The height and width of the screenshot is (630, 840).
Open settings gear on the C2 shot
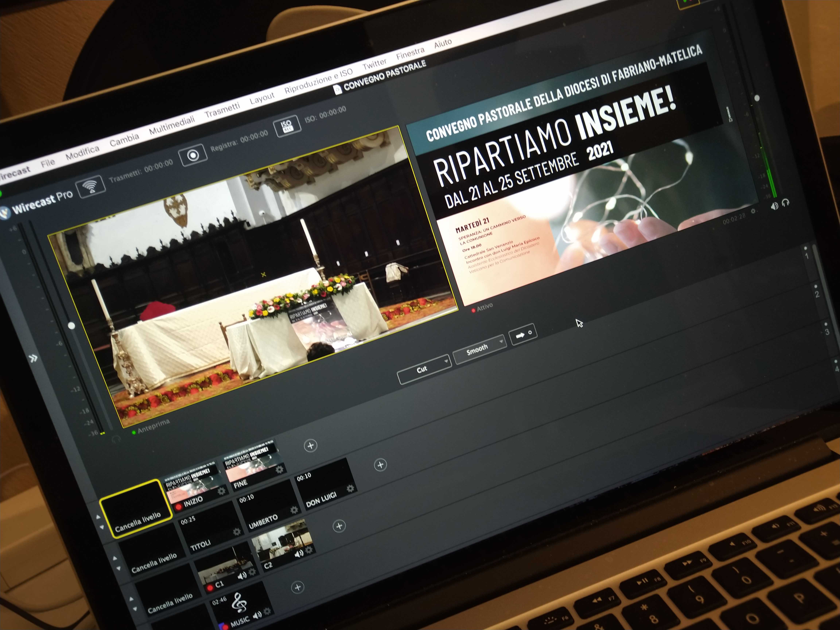click(x=309, y=549)
